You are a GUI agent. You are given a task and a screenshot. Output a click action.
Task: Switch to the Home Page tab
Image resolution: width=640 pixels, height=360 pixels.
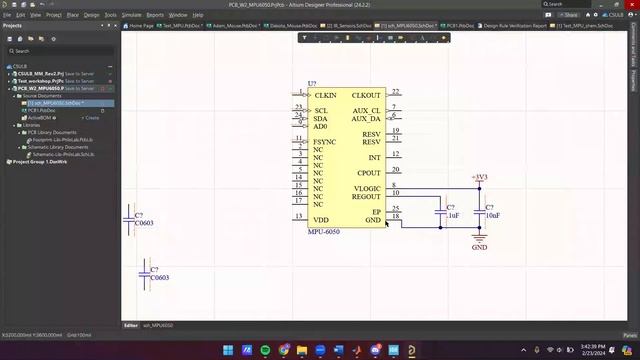click(138, 26)
